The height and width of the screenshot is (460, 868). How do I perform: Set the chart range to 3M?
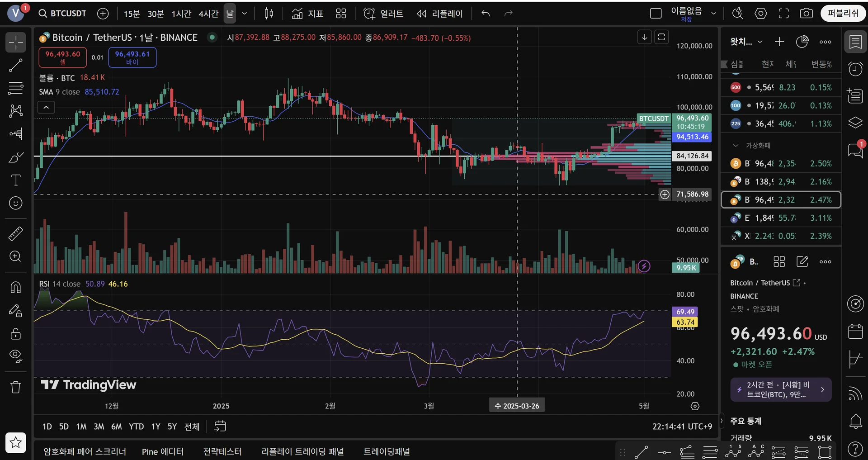pyautogui.click(x=99, y=427)
